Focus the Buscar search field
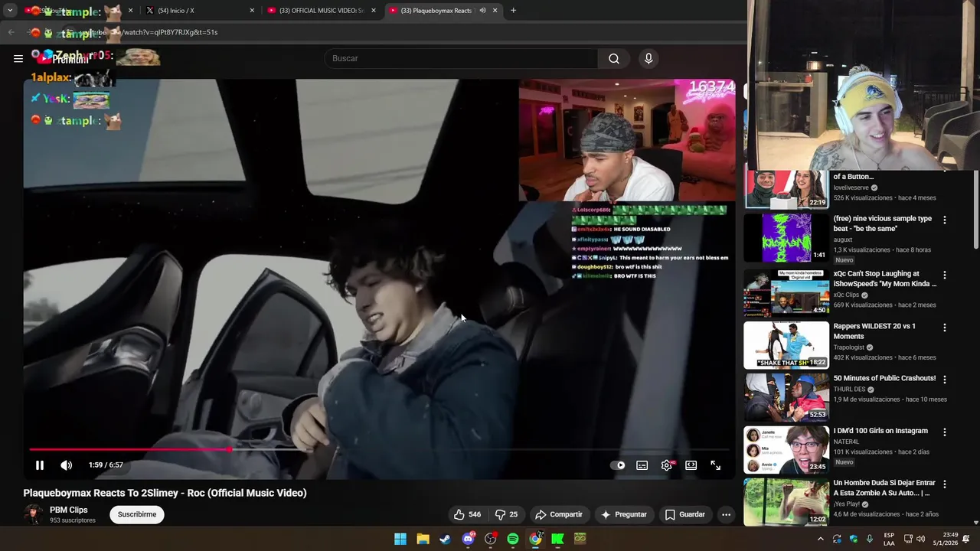The height and width of the screenshot is (551, 980). pyautogui.click(x=462, y=58)
